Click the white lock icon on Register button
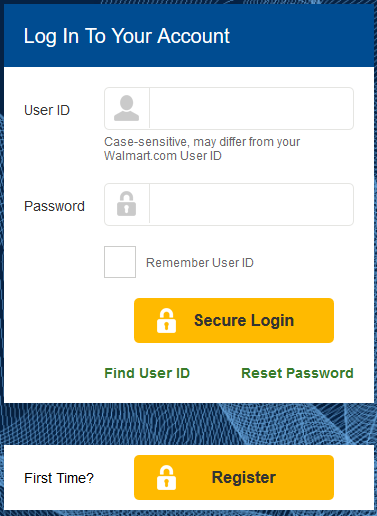The height and width of the screenshot is (516, 377). point(166,477)
